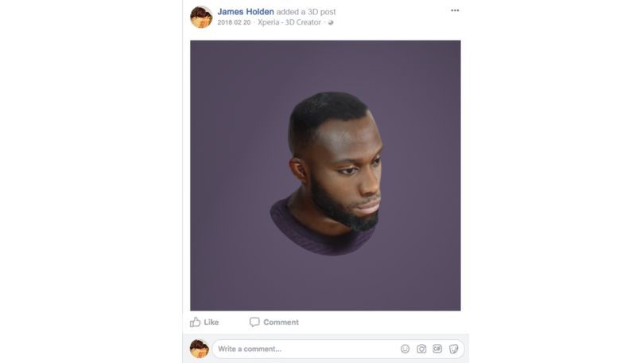Image resolution: width=644 pixels, height=363 pixels.
Task: Click your avatar beside the comment box
Action: (x=200, y=349)
